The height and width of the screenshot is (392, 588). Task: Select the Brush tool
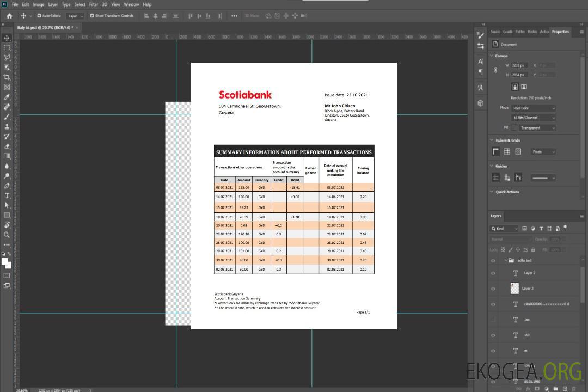tap(7, 117)
